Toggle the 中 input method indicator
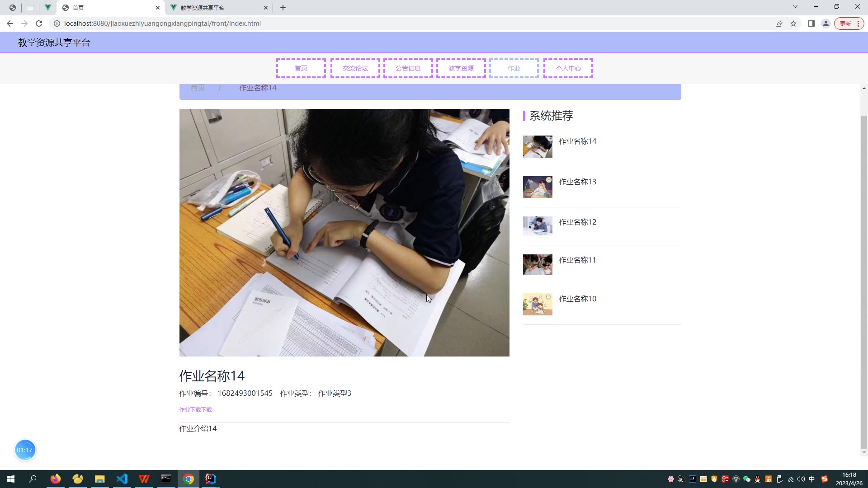The width and height of the screenshot is (868, 488). [x=812, y=479]
